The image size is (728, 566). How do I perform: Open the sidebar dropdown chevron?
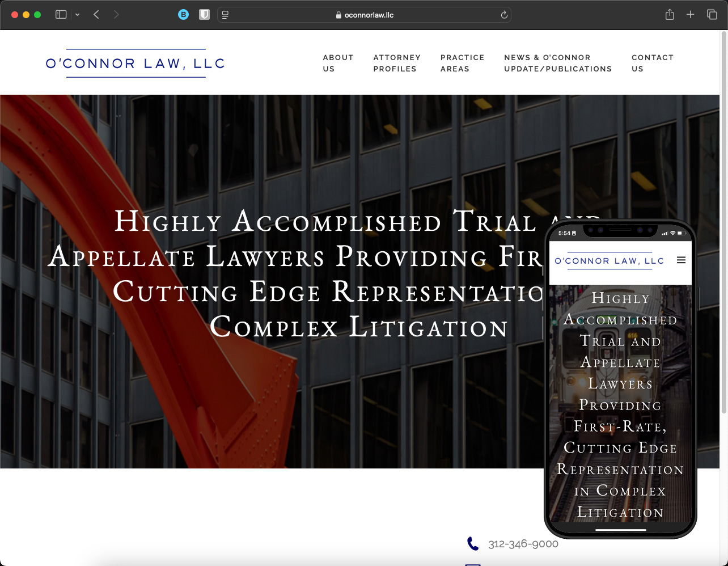[x=77, y=15]
